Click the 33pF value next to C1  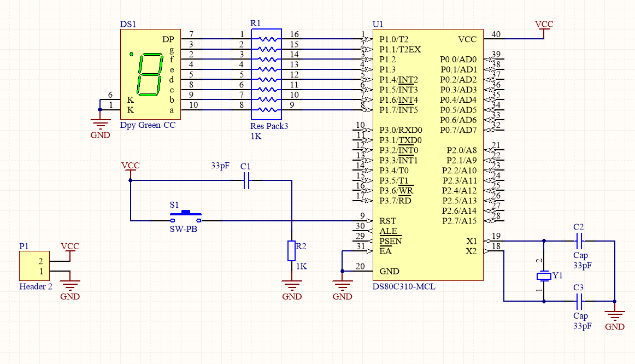pyautogui.click(x=220, y=166)
